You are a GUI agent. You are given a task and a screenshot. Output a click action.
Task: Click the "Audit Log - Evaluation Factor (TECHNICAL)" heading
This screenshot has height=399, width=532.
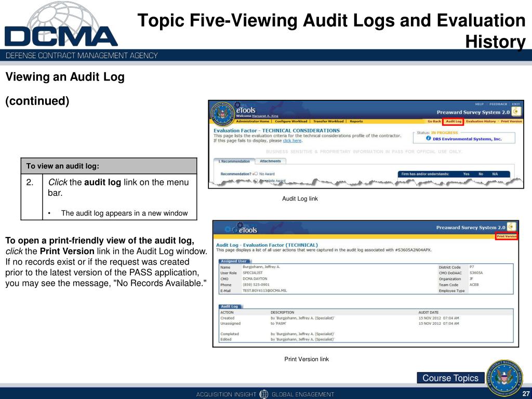267,245
